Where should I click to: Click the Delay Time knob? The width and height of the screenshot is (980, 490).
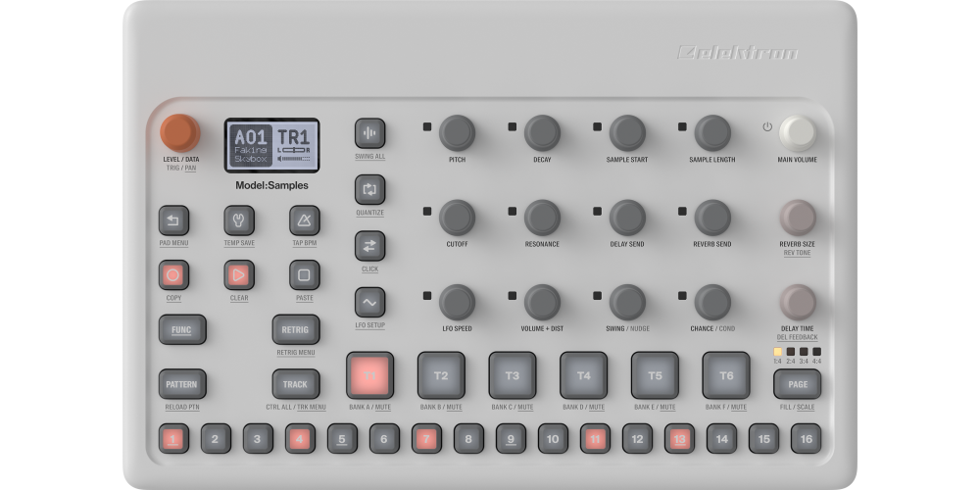(798, 303)
